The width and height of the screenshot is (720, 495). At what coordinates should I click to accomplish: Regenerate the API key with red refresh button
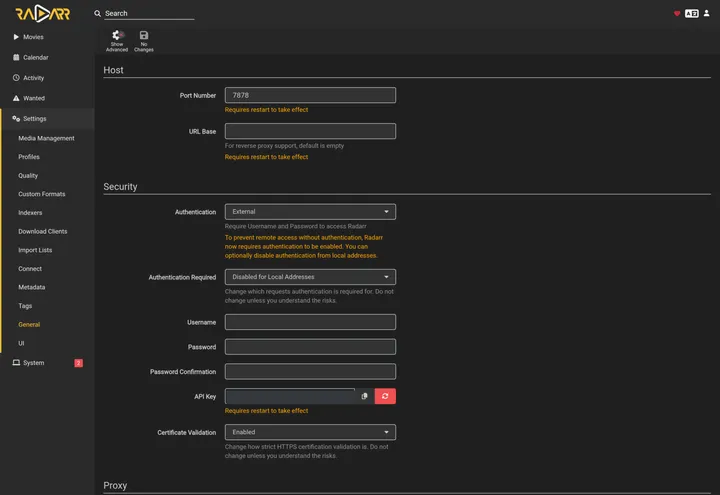pyautogui.click(x=385, y=396)
